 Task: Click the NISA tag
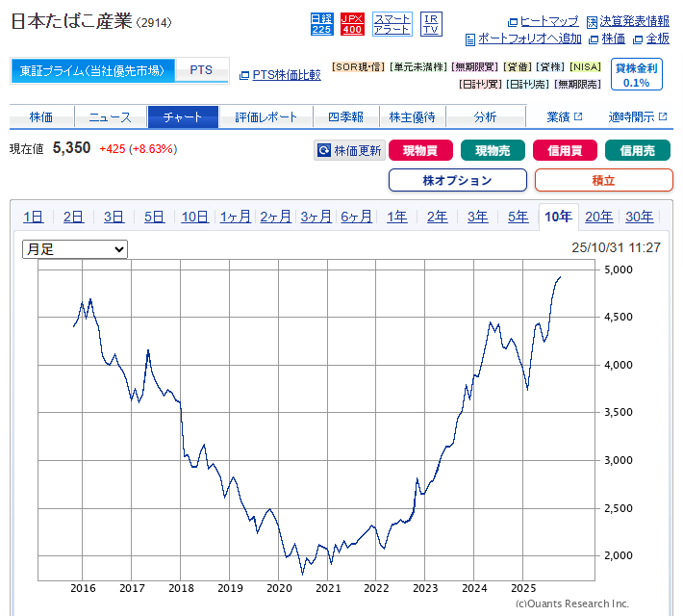[x=586, y=66]
